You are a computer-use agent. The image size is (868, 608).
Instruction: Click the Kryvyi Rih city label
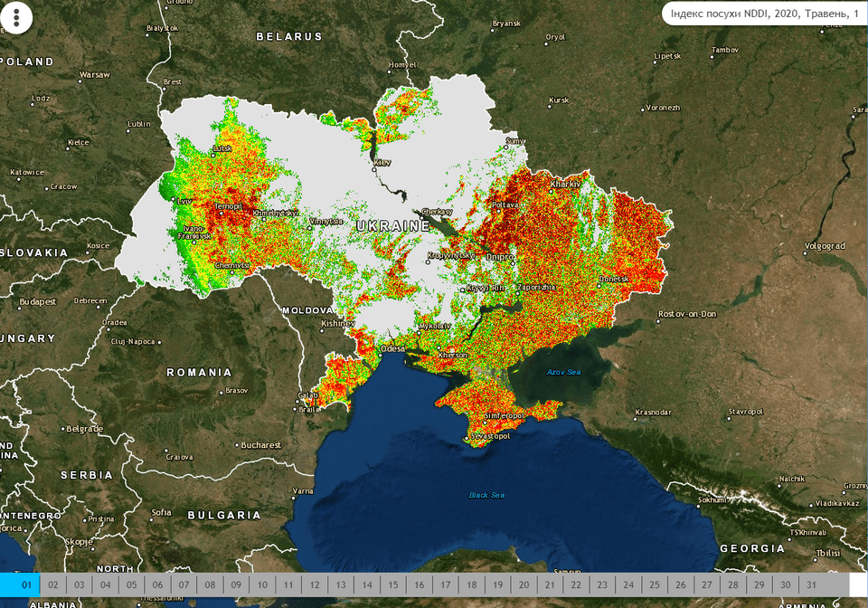click(486, 288)
